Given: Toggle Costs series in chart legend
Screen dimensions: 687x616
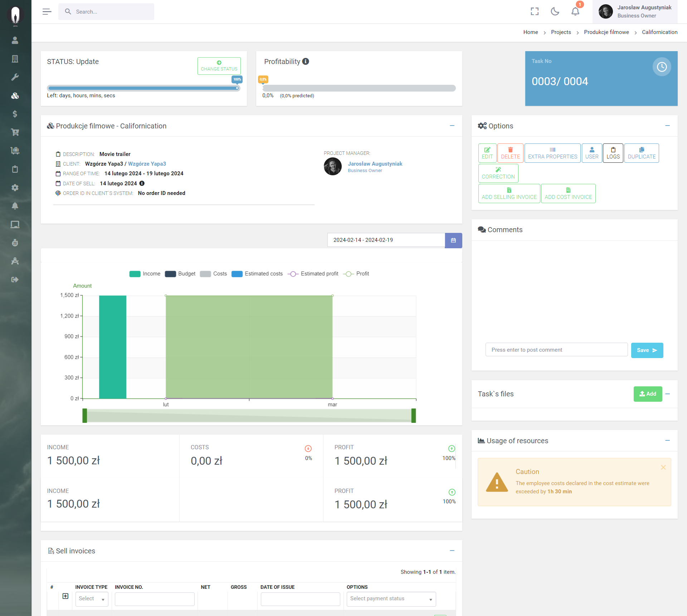Looking at the screenshot, I should point(214,274).
